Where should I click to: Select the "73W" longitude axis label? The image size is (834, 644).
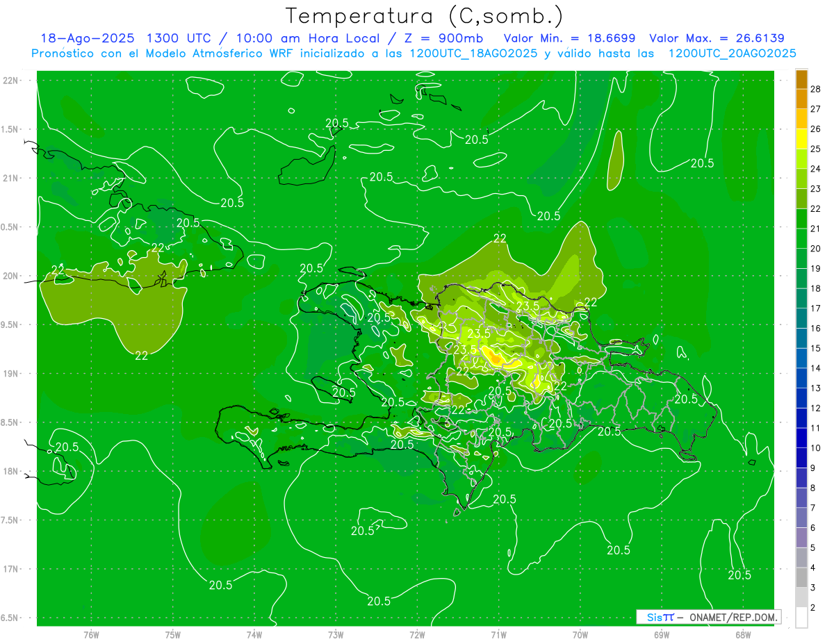point(336,634)
